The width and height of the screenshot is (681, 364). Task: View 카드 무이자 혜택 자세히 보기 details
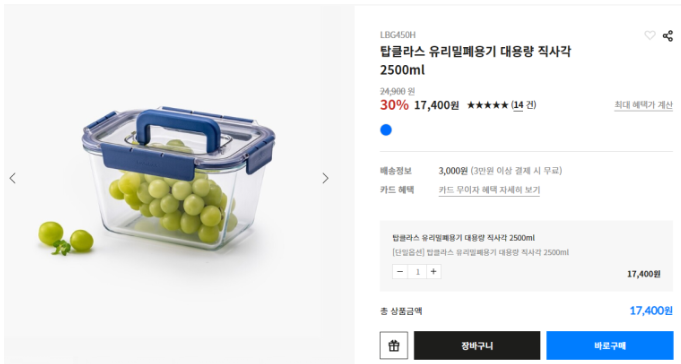(489, 190)
